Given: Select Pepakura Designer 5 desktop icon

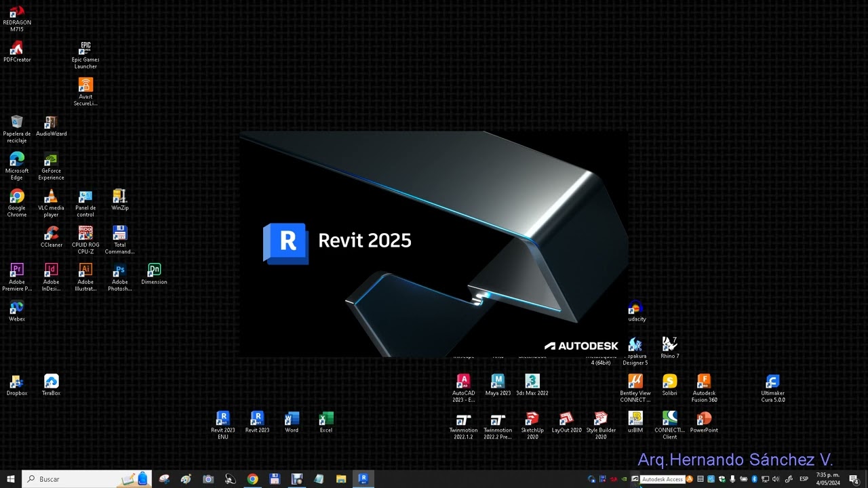Looking at the screenshot, I should tap(635, 352).
